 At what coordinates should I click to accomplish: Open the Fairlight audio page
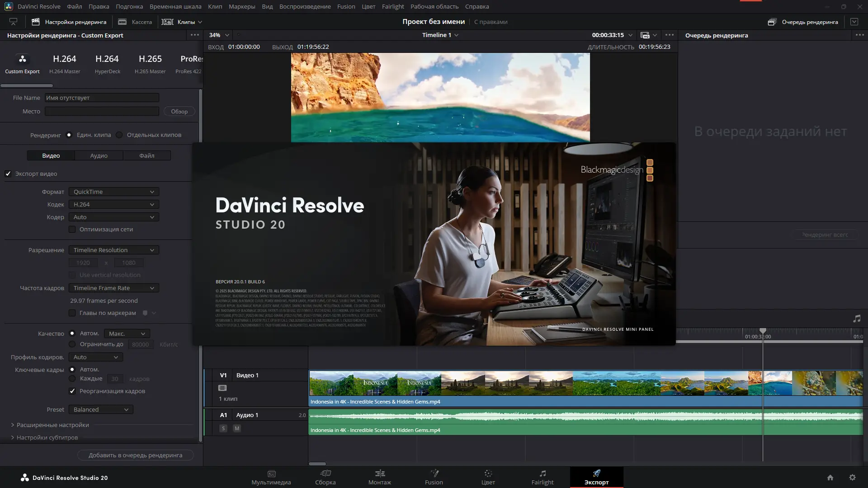(x=542, y=478)
